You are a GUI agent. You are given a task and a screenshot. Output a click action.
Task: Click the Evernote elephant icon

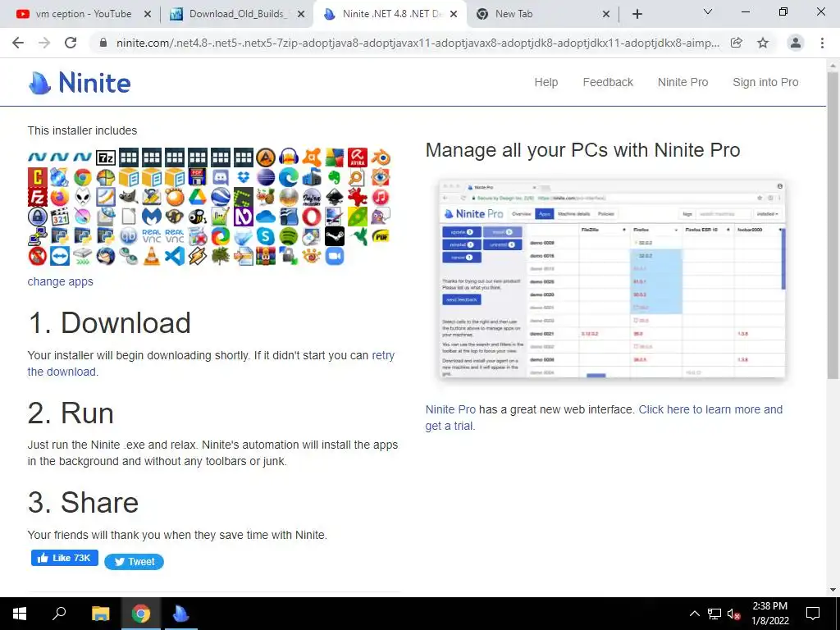click(335, 177)
